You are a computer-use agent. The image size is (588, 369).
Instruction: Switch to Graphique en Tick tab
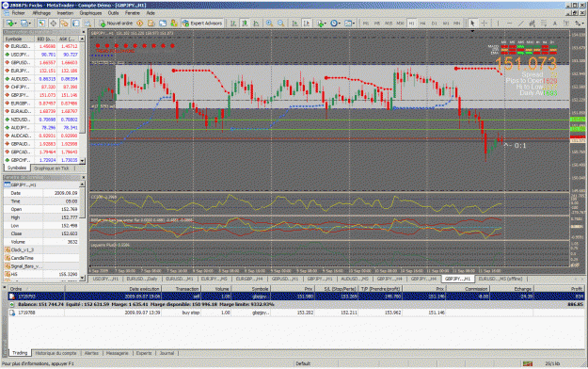point(52,168)
